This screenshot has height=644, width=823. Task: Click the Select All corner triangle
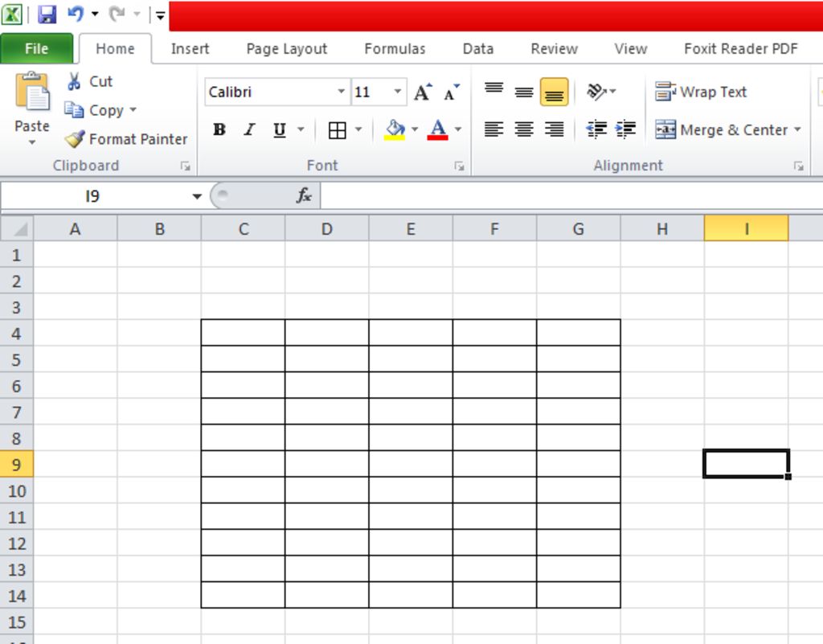coord(18,228)
